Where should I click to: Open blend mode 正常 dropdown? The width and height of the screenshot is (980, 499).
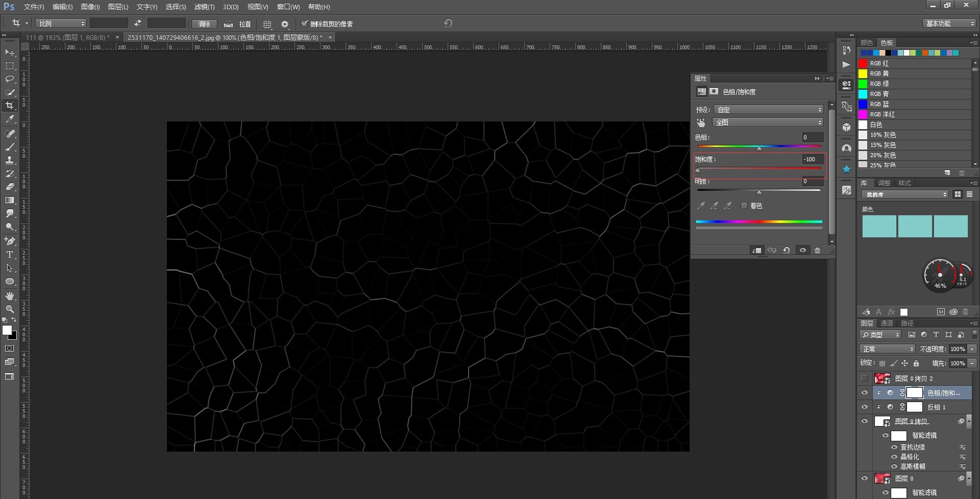point(887,349)
